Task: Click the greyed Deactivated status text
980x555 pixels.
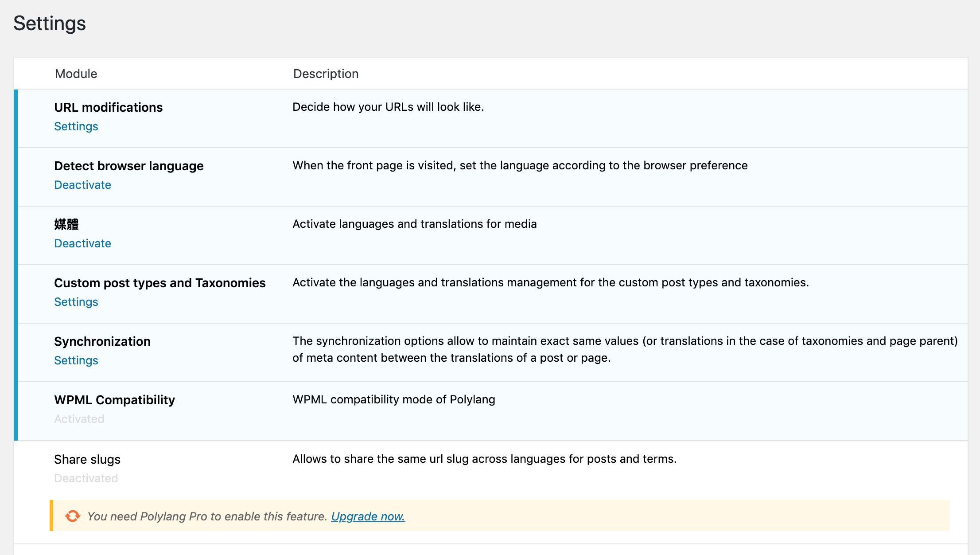Action: (86, 478)
